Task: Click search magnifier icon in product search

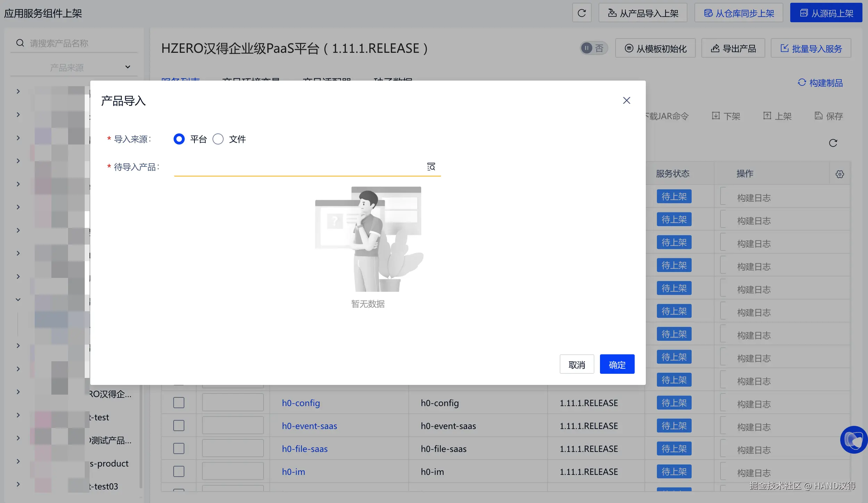Action: click(20, 43)
